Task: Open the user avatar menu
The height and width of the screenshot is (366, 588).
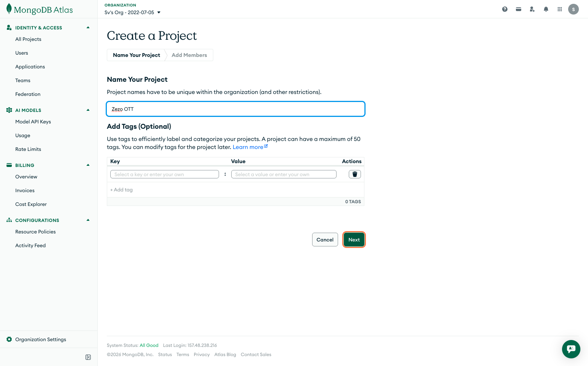Action: point(574,9)
